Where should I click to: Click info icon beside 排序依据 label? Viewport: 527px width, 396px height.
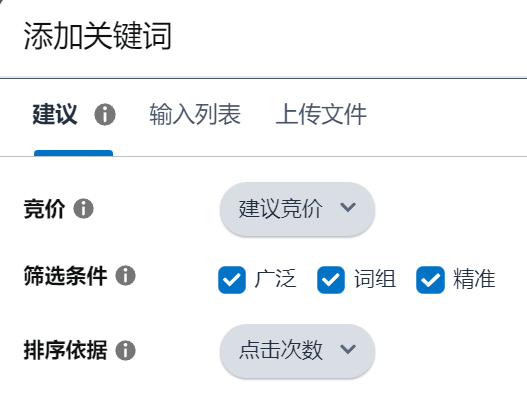click(125, 350)
